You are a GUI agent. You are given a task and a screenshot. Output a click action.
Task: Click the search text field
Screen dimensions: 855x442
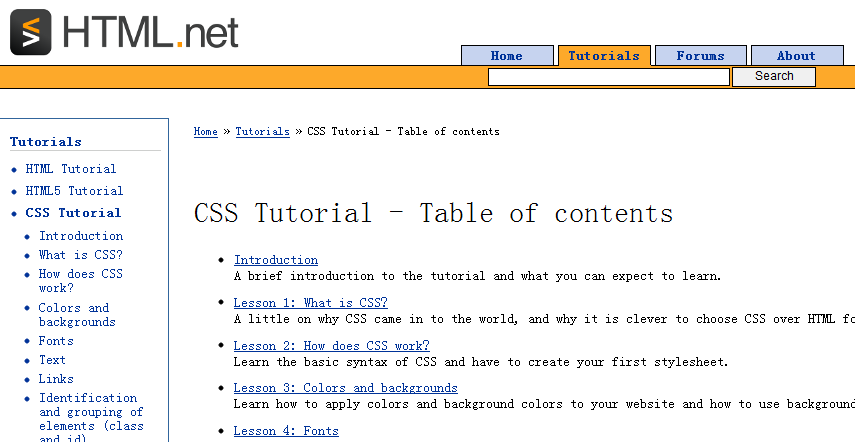[608, 77]
